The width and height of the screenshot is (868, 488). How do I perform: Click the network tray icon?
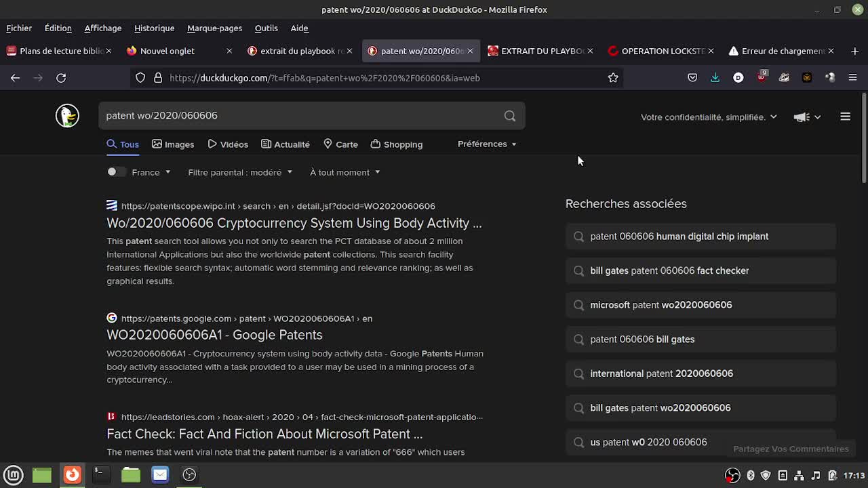pos(799,475)
